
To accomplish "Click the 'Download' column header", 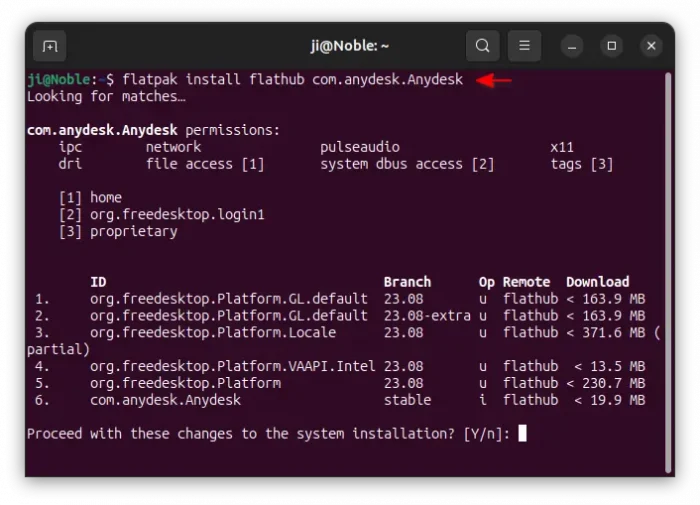I will [597, 282].
